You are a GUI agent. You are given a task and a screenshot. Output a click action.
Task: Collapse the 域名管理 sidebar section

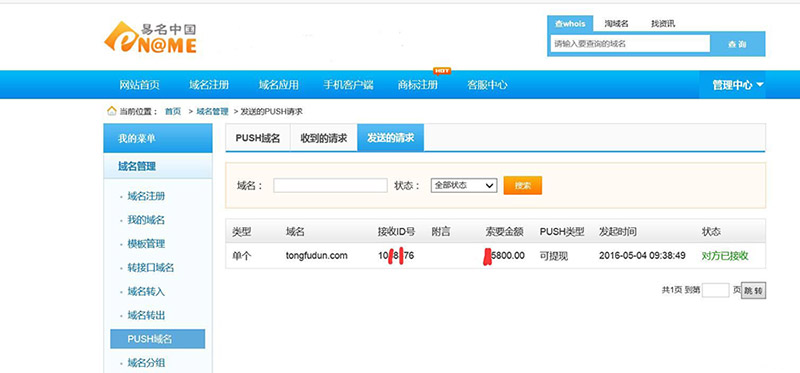pyautogui.click(x=158, y=166)
